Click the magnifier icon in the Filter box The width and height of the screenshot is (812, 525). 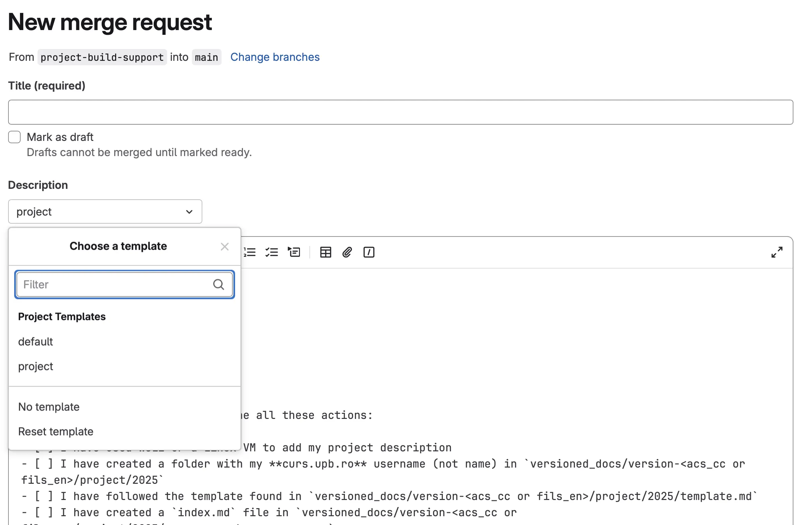[219, 284]
